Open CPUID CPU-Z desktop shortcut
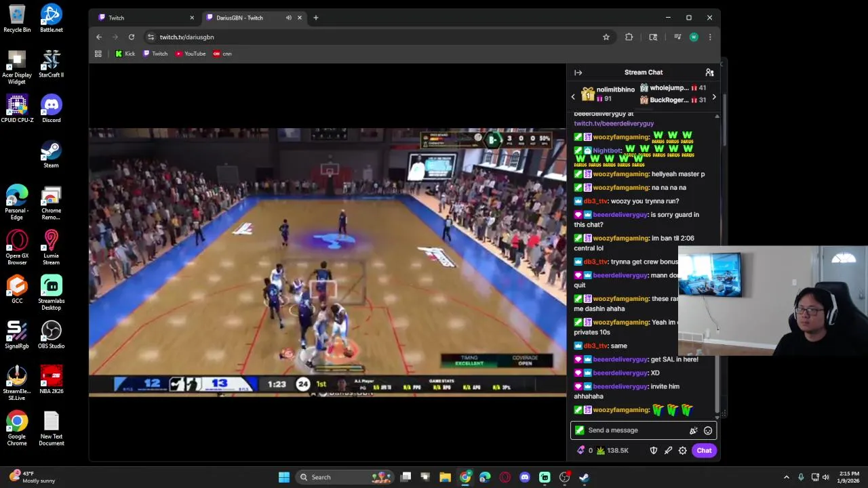Image resolution: width=868 pixels, height=488 pixels. 17,108
